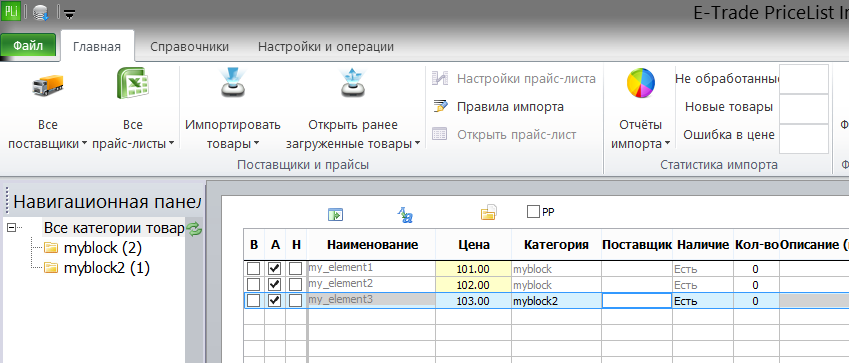Click the green PLi application icon
Screen dimensions: 849x363
point(11,11)
